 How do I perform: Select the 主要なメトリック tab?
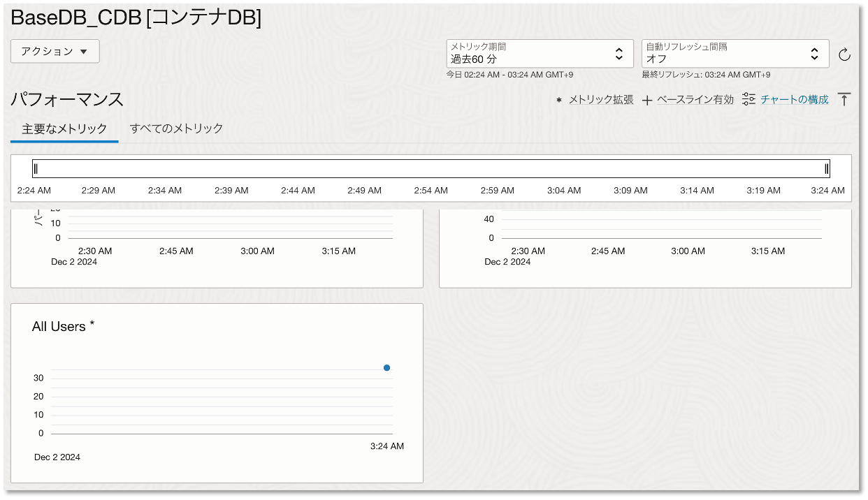click(x=64, y=128)
